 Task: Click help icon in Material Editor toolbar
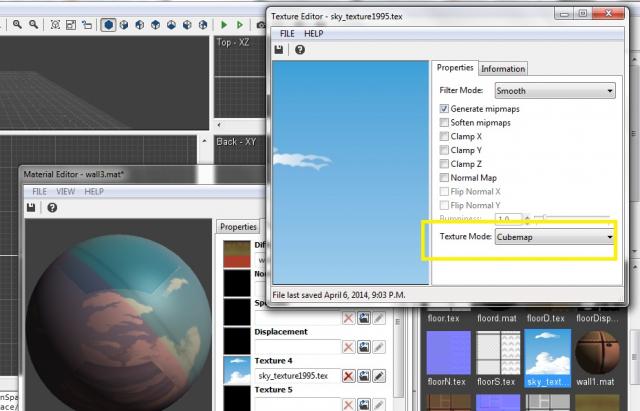coord(51,207)
